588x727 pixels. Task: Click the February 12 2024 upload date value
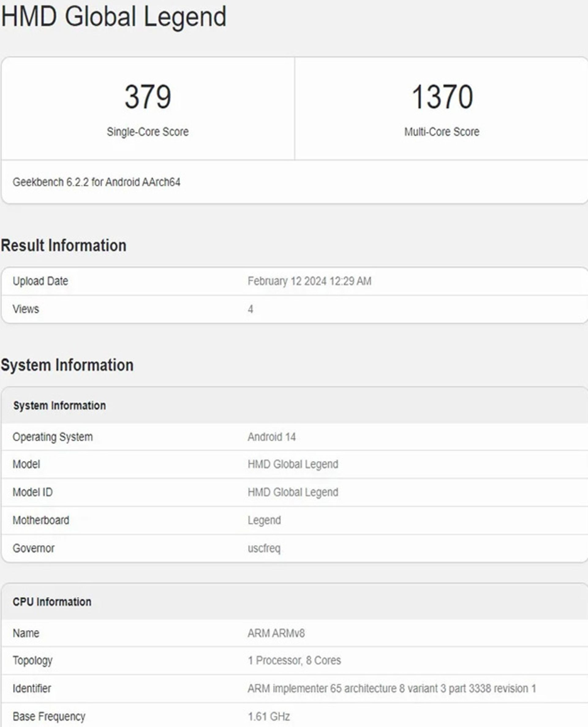pyautogui.click(x=309, y=281)
